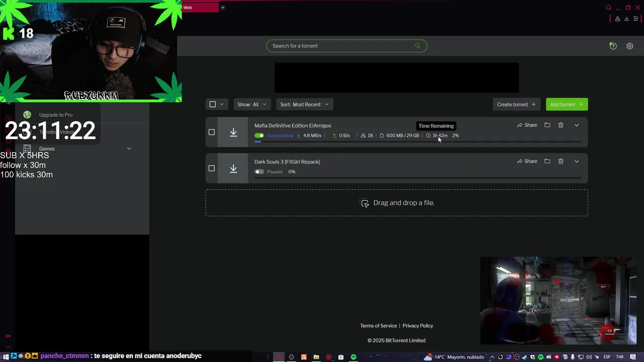Click the Search for a torrent field
The width and height of the screenshot is (644, 362).
pos(347,46)
